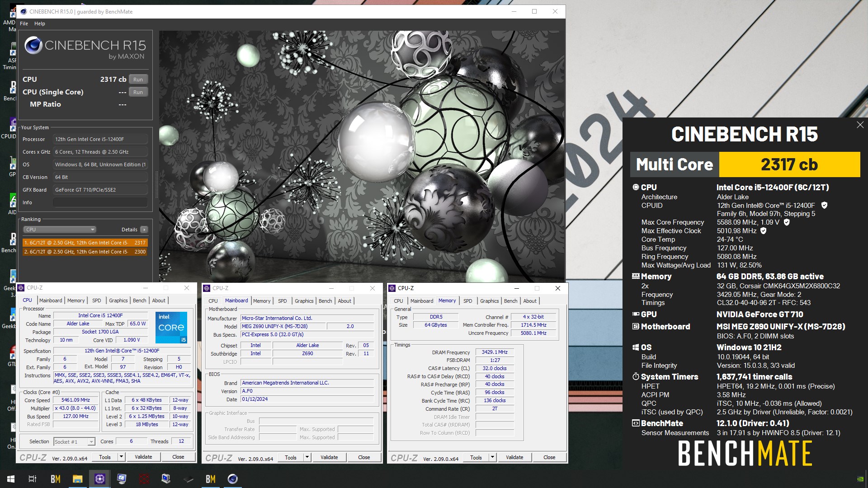Click the GFX Board field GeForce GT 710

(100, 190)
